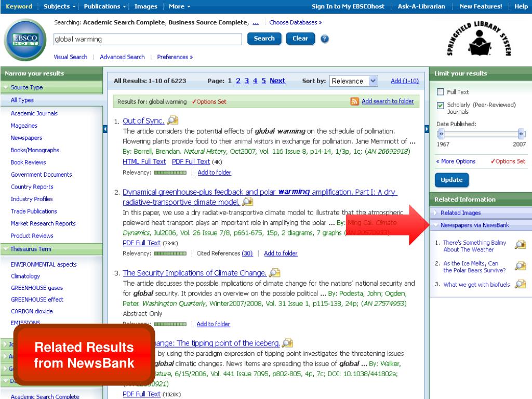The height and width of the screenshot is (399, 532).
Task: Collapse Newspapers via NewsBank section
Action: (436, 225)
